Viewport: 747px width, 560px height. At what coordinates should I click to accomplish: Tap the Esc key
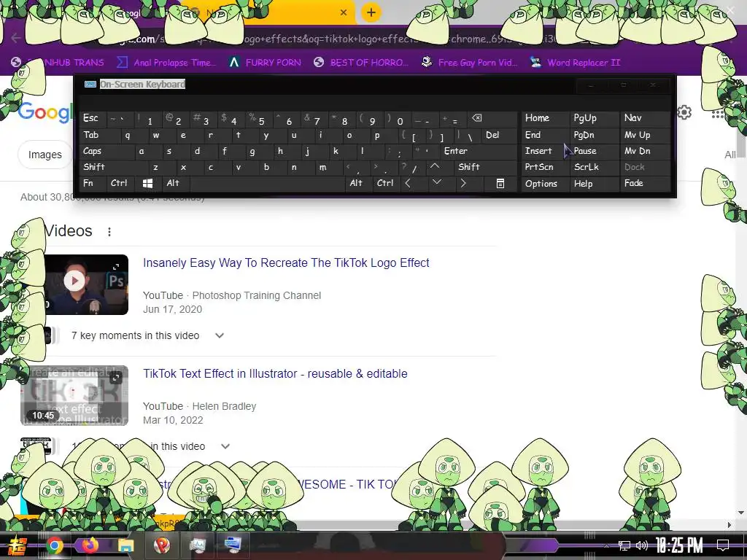pyautogui.click(x=93, y=119)
